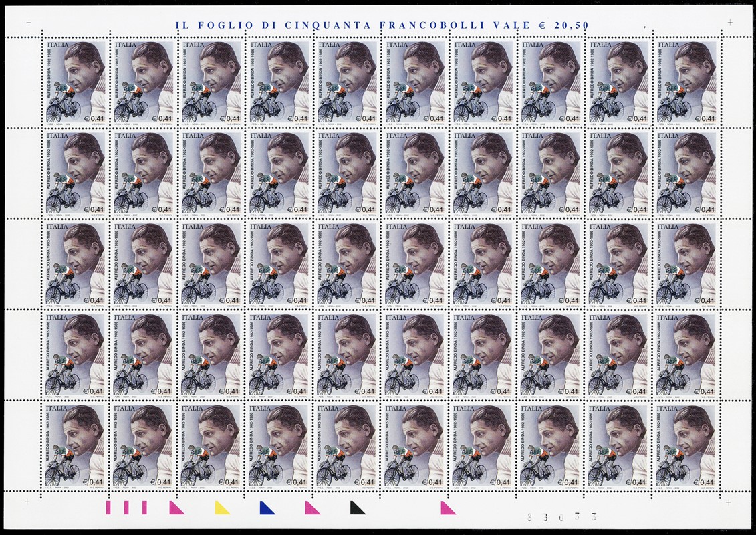Click € 0,41 value on top-right stamp

[702, 118]
